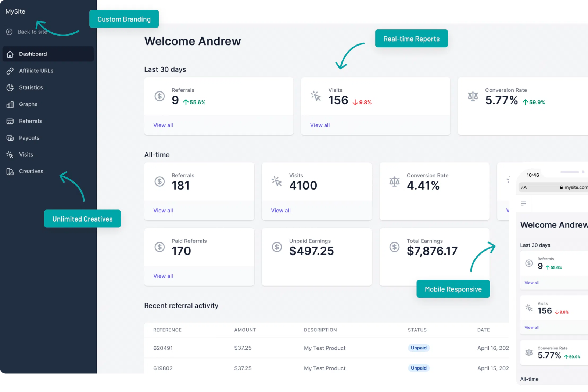This screenshot has height=392, width=588.
Task: View all Paid Referrals
Action: click(x=163, y=276)
